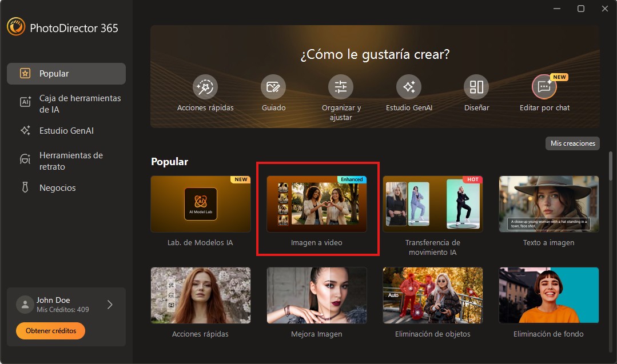Screen dimensions: 617x364
Task: Open the Guiado editing mode icon
Action: pyautogui.click(x=273, y=87)
